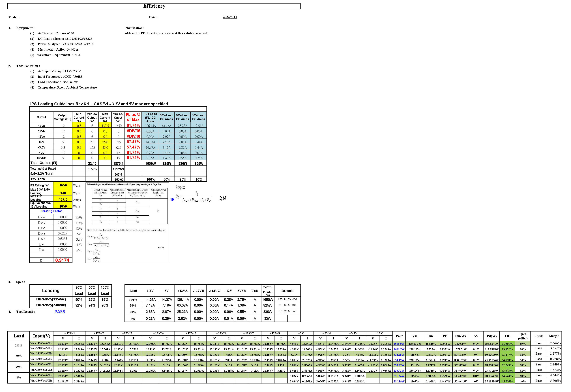Screen dimensions: 571x392
Task: Click the 'Step 2:' formula label
Action: pyautogui.click(x=180, y=187)
